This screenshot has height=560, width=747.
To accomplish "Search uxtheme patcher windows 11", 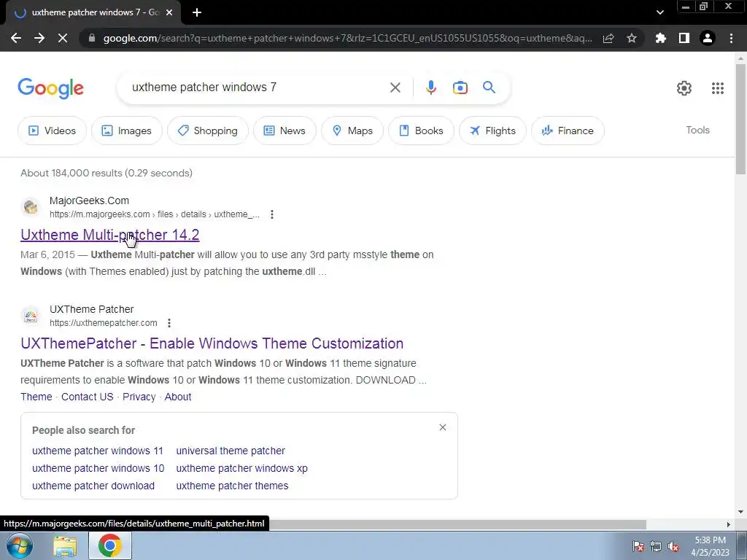I will click(98, 451).
